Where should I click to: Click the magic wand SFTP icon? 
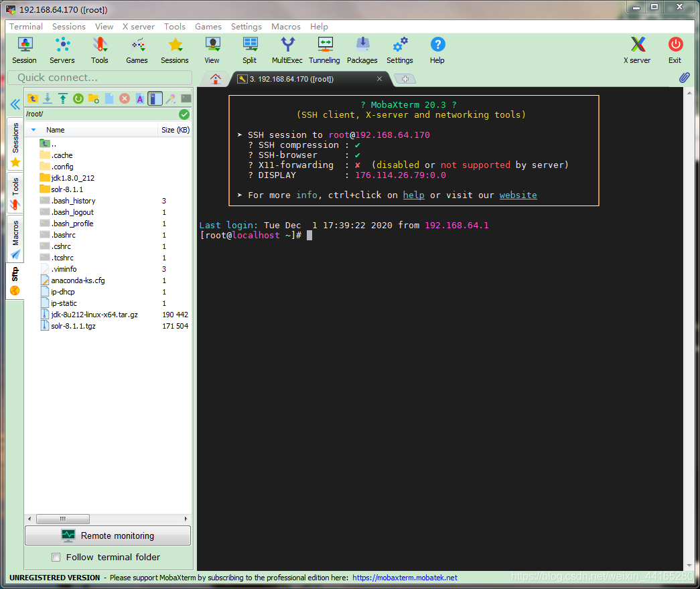click(171, 98)
